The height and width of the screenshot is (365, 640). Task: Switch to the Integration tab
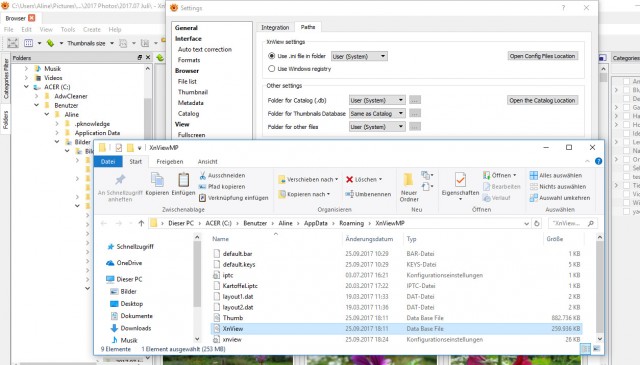coord(275,27)
